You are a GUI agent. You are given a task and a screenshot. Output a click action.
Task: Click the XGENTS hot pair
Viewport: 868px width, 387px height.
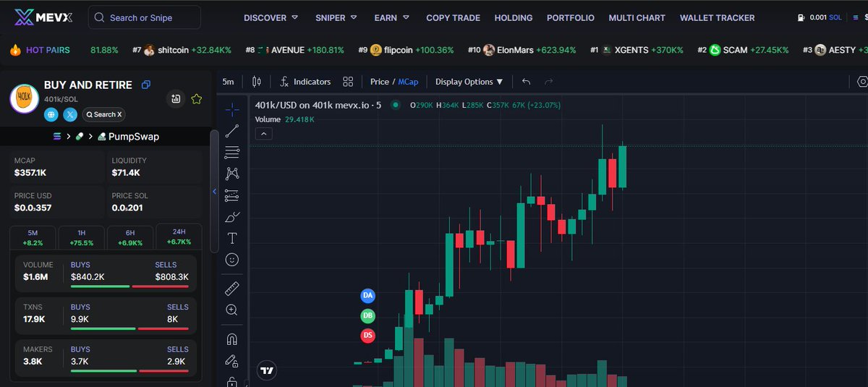click(637, 50)
